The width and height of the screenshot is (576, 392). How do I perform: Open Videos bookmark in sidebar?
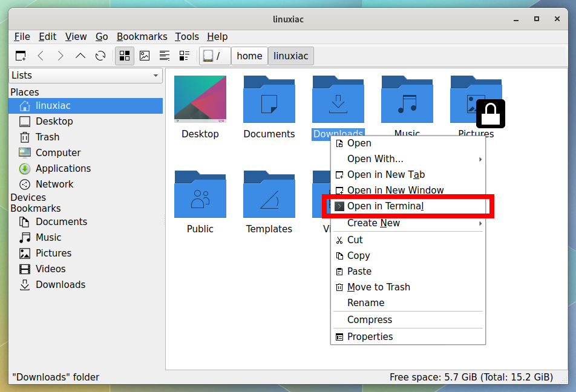(85, 269)
